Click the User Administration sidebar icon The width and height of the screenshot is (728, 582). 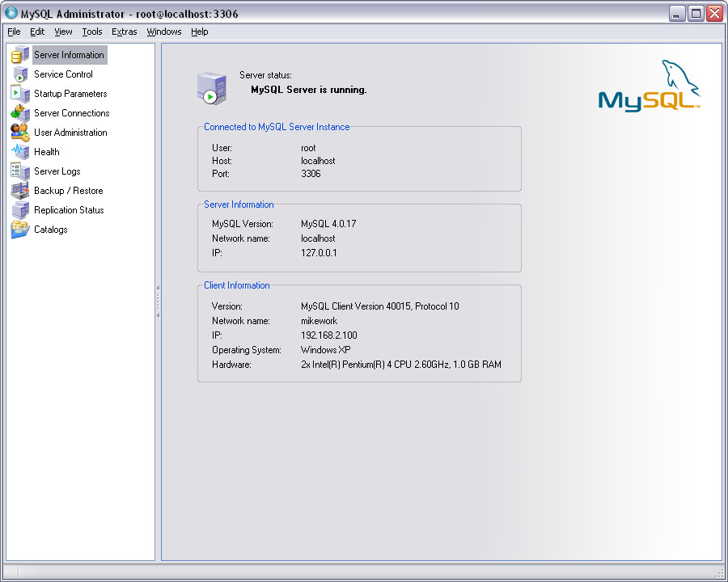pyautogui.click(x=20, y=133)
